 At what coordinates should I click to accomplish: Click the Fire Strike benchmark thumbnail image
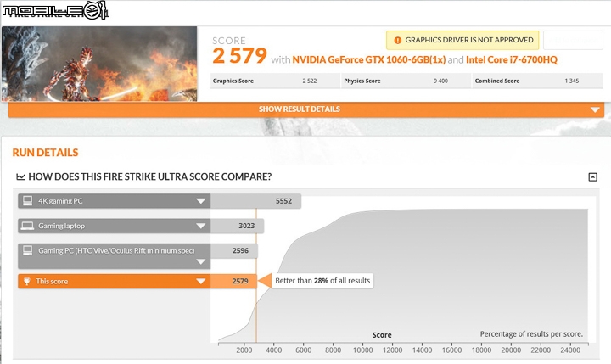tap(99, 64)
